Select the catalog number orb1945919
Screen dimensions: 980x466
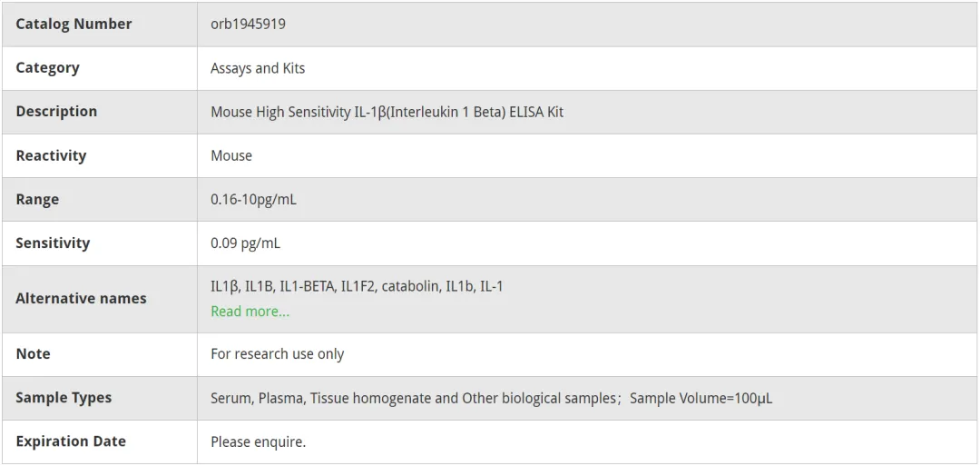pyautogui.click(x=248, y=24)
